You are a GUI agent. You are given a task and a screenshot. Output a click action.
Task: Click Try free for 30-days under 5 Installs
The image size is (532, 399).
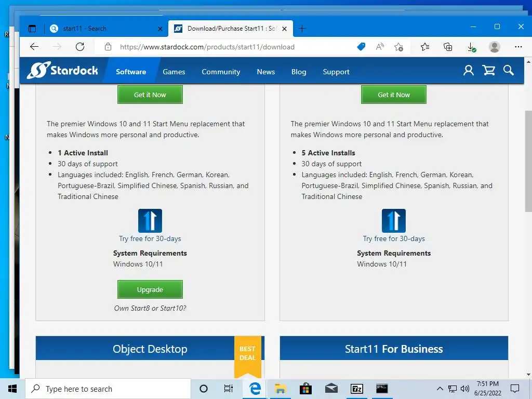point(394,238)
